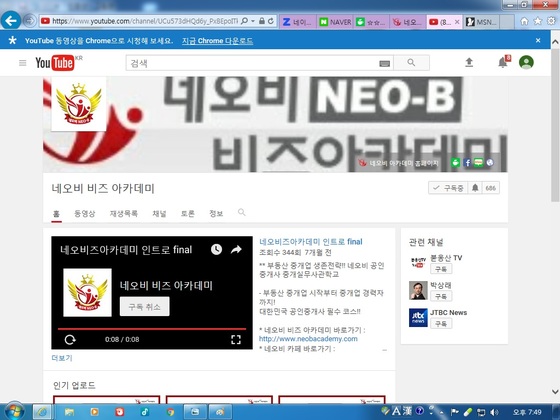Click 구독 취소 button in the video
Screen dimensions: 560x420
tap(145, 306)
